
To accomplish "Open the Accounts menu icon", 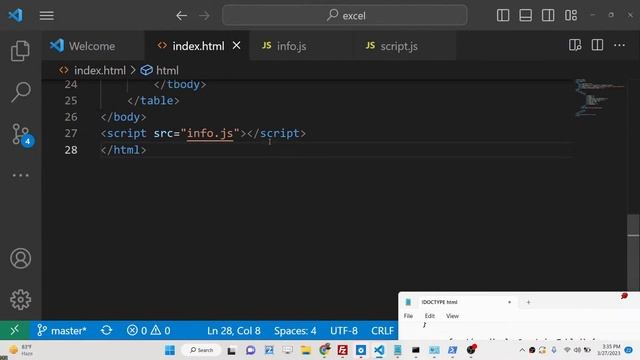I will (x=20, y=258).
